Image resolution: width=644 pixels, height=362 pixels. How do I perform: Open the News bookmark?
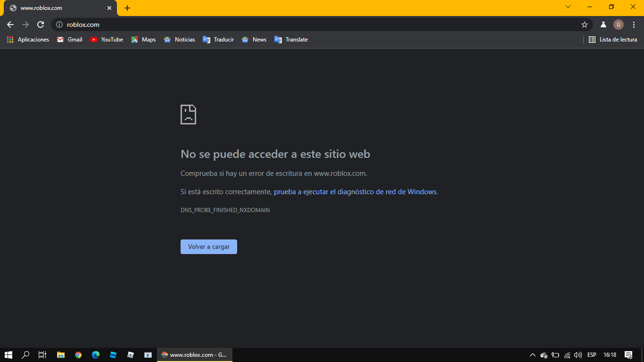click(x=254, y=40)
